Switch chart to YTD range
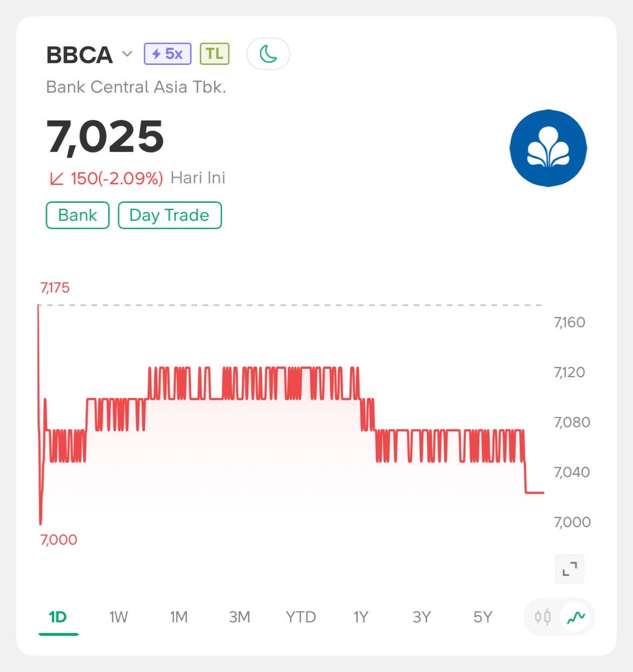The height and width of the screenshot is (672, 633). pyautogui.click(x=300, y=617)
